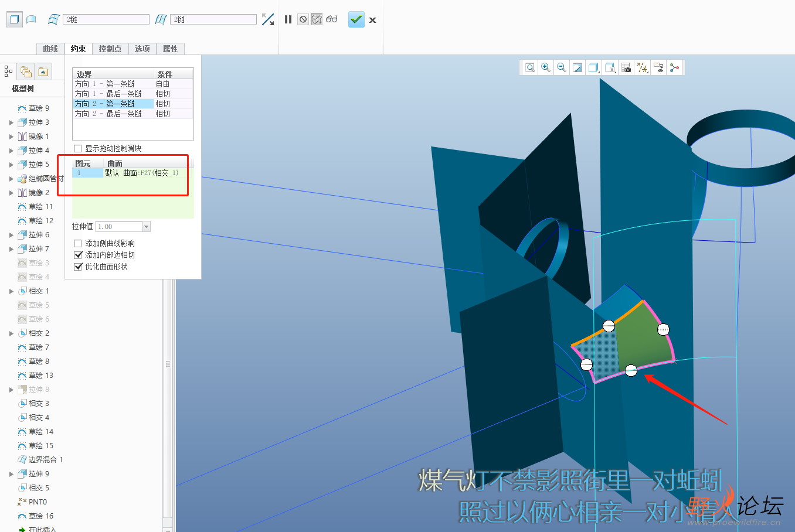Click the Zoom In magnifier
Viewport: 795px width, 532px height.
(x=546, y=67)
